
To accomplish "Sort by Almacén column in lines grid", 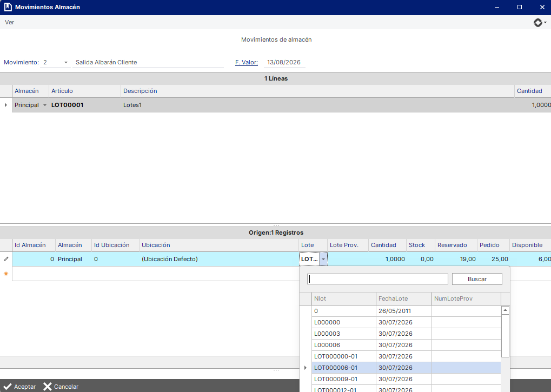I will 30,91.
